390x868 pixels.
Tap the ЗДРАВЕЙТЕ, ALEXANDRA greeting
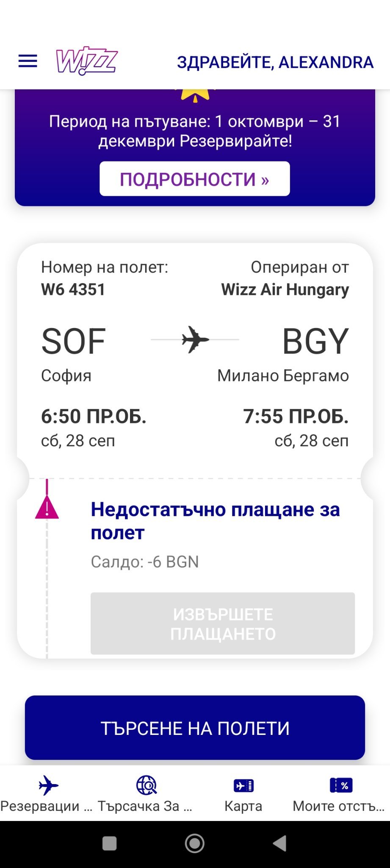[275, 62]
